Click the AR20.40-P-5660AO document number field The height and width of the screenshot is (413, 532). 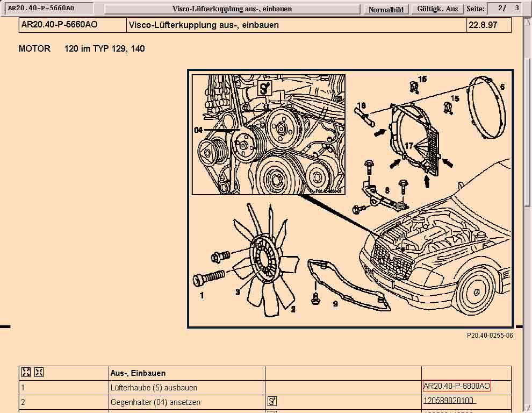coord(48,9)
